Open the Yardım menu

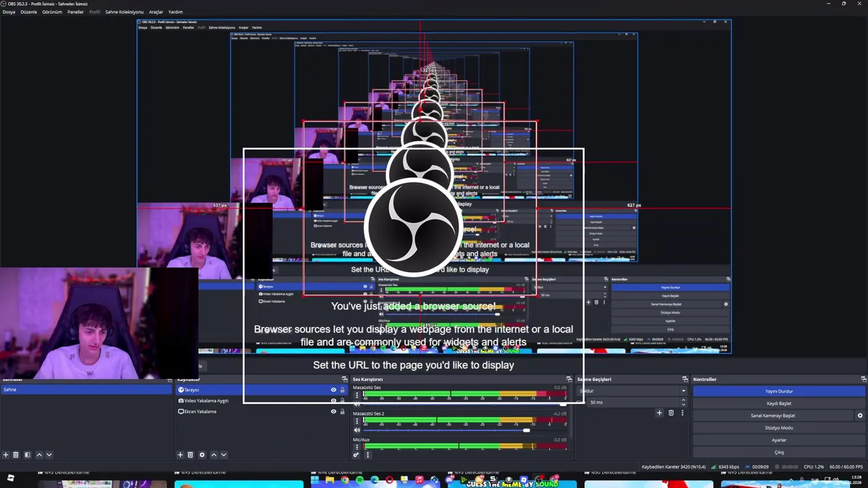(176, 12)
